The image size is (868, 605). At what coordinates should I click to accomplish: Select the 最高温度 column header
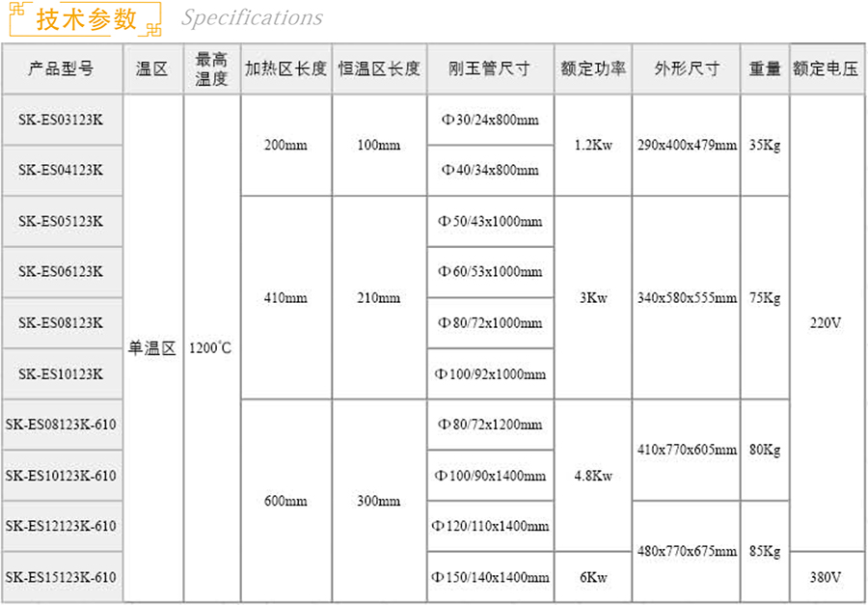(211, 69)
